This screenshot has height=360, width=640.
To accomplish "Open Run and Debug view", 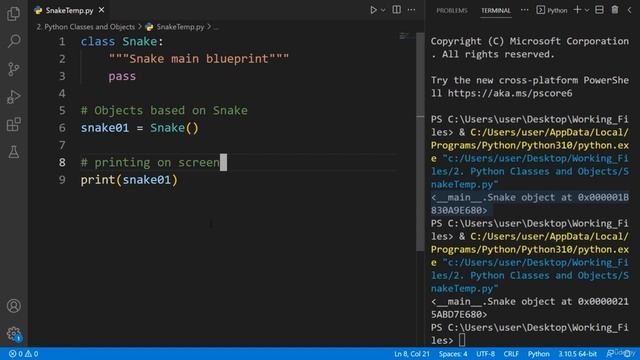I will tap(13, 97).
